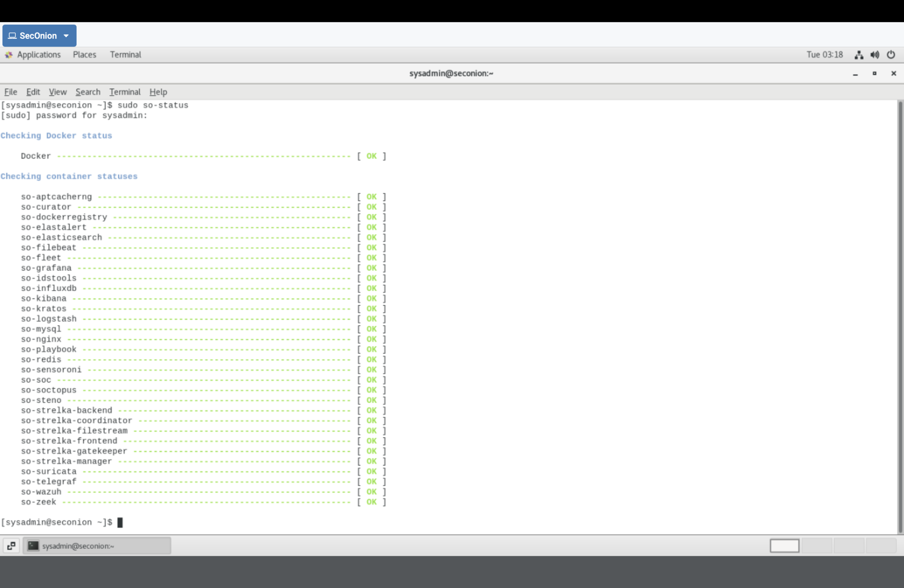Open the power menu icon
The width and height of the screenshot is (904, 588).
coord(891,55)
